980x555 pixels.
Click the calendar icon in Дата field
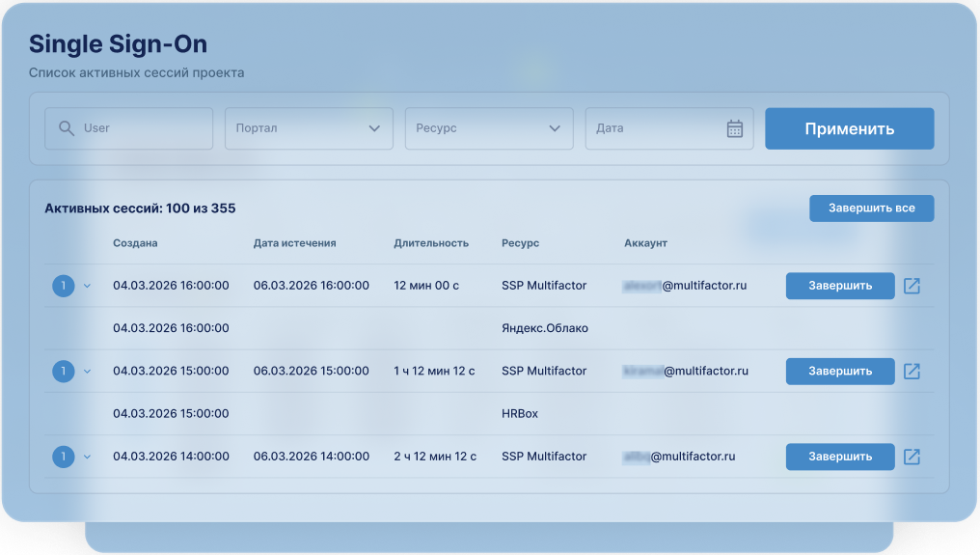click(735, 128)
